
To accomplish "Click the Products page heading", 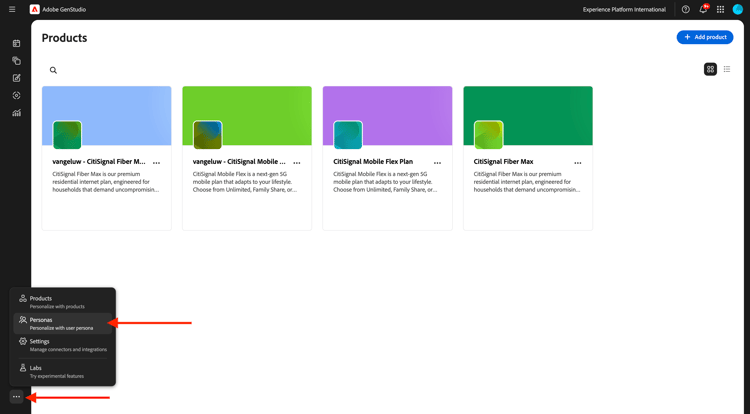I will (64, 38).
